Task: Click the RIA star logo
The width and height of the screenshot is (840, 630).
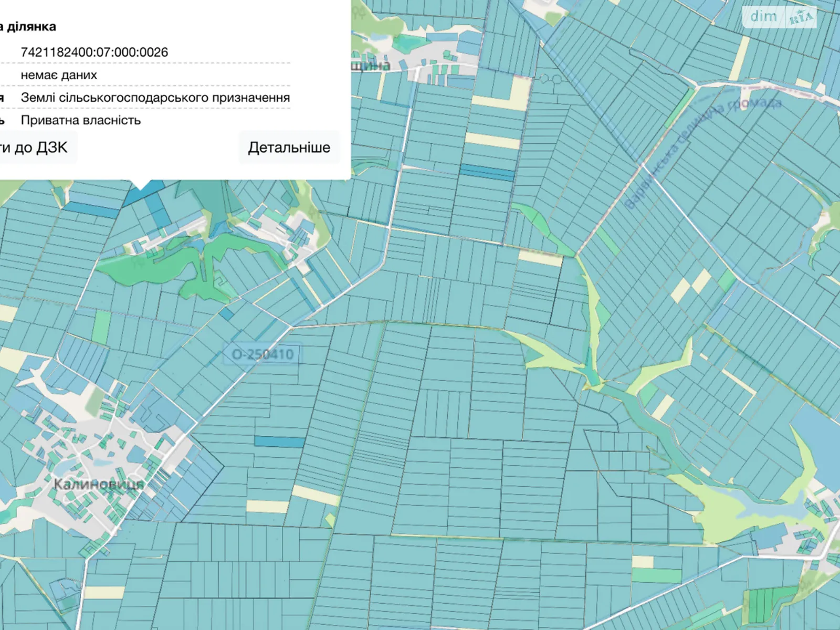Action: coord(801,18)
